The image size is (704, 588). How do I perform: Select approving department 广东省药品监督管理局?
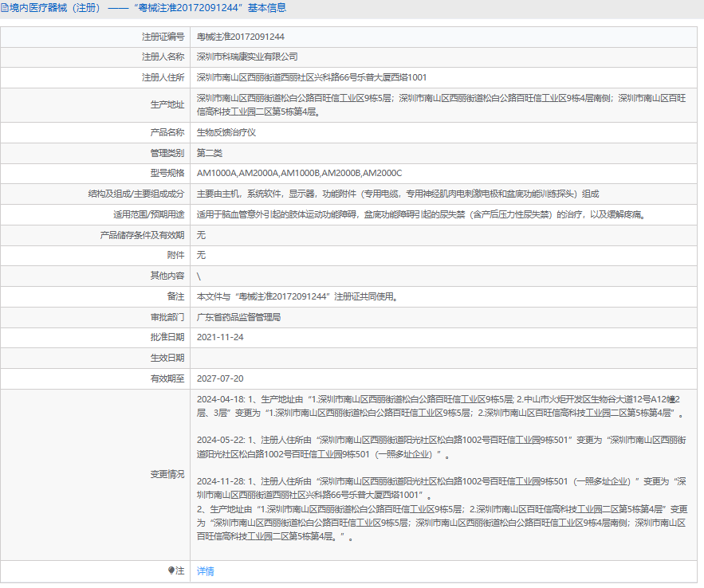click(238, 317)
